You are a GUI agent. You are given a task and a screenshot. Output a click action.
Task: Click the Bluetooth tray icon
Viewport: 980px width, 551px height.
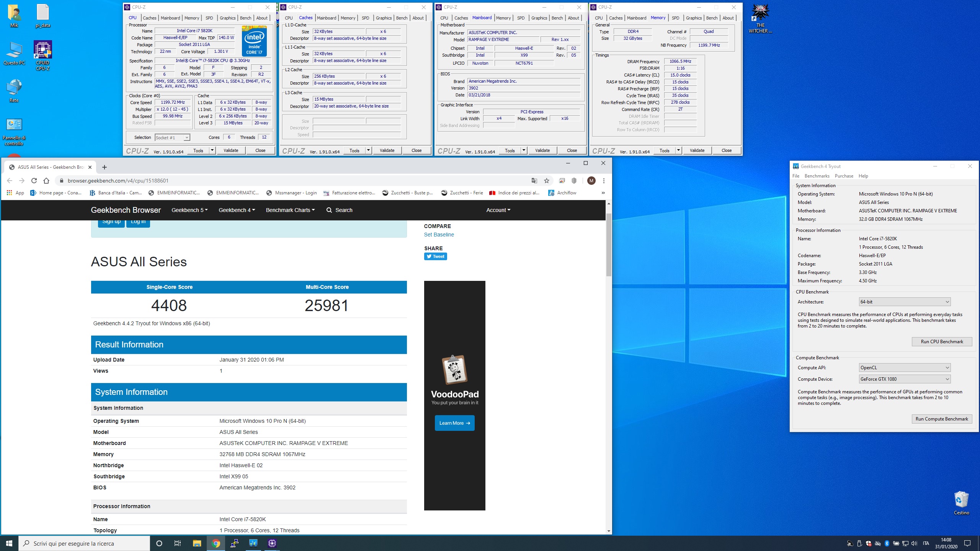pyautogui.click(x=887, y=543)
